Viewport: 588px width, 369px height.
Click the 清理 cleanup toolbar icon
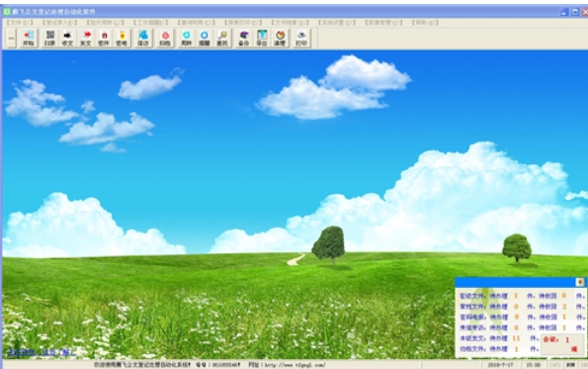280,39
